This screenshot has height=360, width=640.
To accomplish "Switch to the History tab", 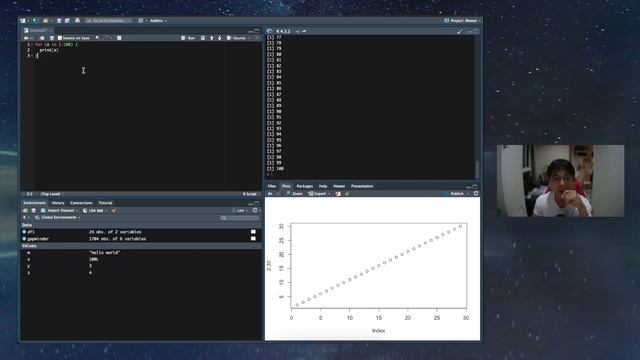I will pos(58,203).
